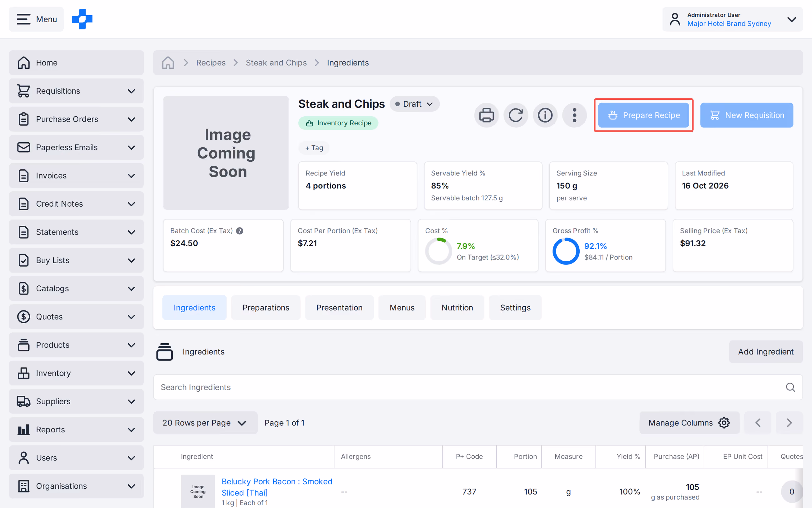The height and width of the screenshot is (508, 812).
Task: Open the 20 Rows per Page dropdown
Action: 205,423
